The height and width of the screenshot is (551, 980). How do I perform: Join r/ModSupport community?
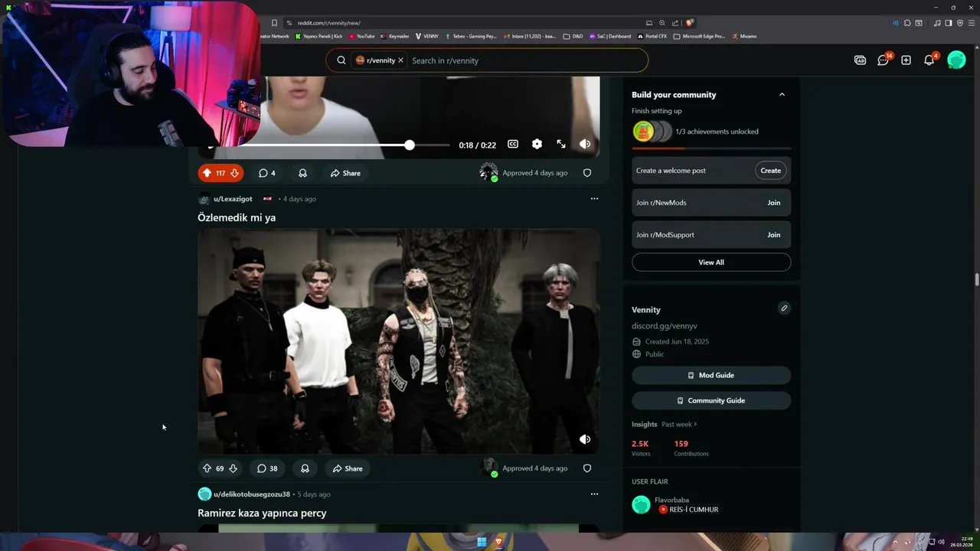pos(773,235)
